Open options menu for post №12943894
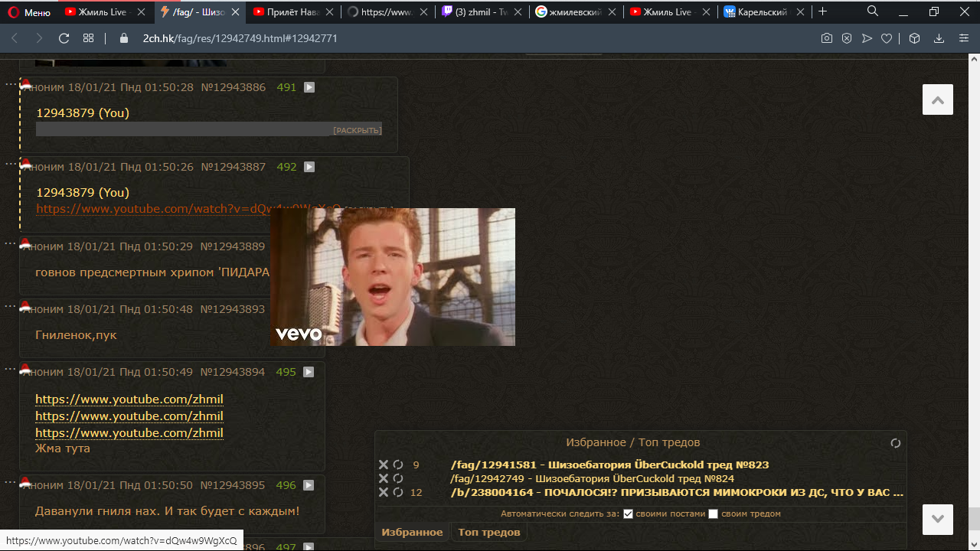This screenshot has width=980, height=551. click(11, 368)
